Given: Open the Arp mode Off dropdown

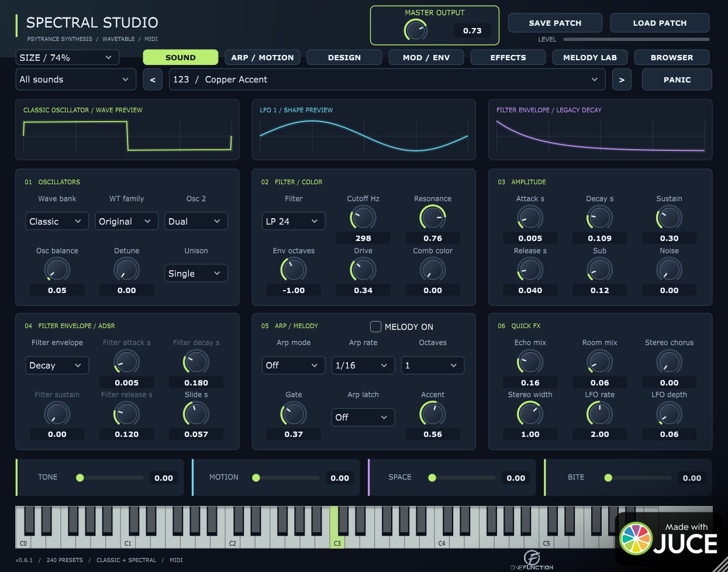Looking at the screenshot, I should [294, 365].
